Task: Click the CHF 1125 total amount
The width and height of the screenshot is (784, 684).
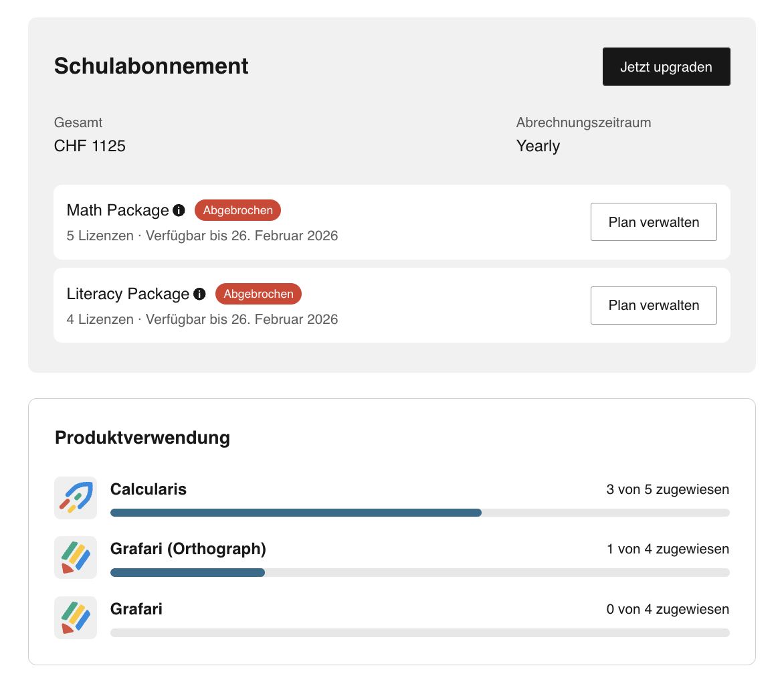Action: click(90, 146)
